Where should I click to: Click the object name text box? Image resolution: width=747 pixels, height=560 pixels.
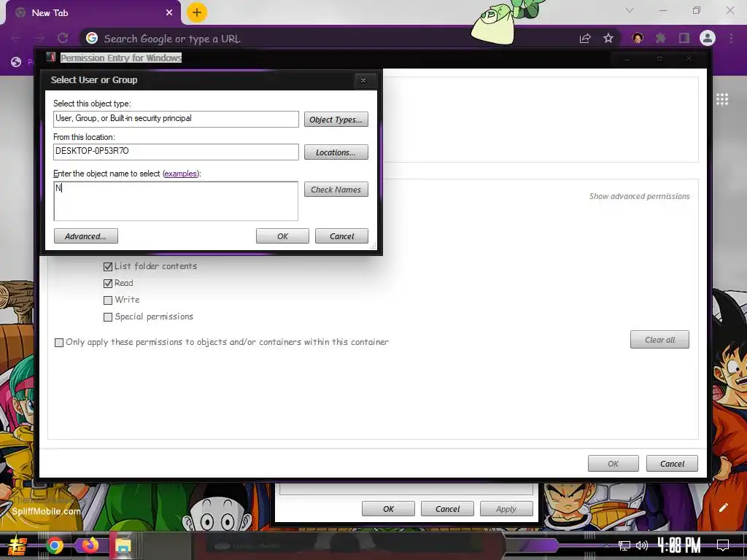[x=176, y=201]
